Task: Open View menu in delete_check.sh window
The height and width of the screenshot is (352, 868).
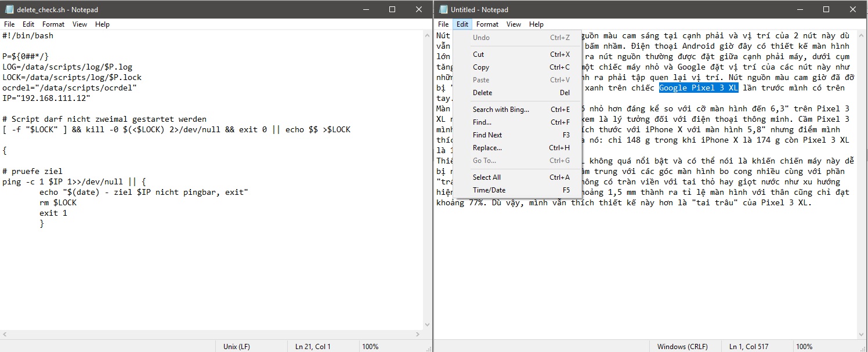Action: pos(79,24)
